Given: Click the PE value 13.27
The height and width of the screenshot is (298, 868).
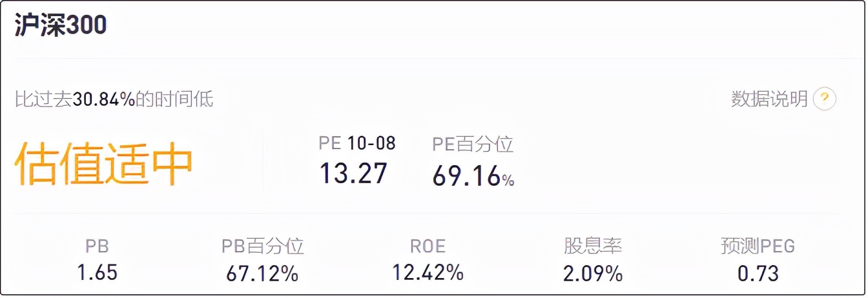Looking at the screenshot, I should tap(354, 173).
